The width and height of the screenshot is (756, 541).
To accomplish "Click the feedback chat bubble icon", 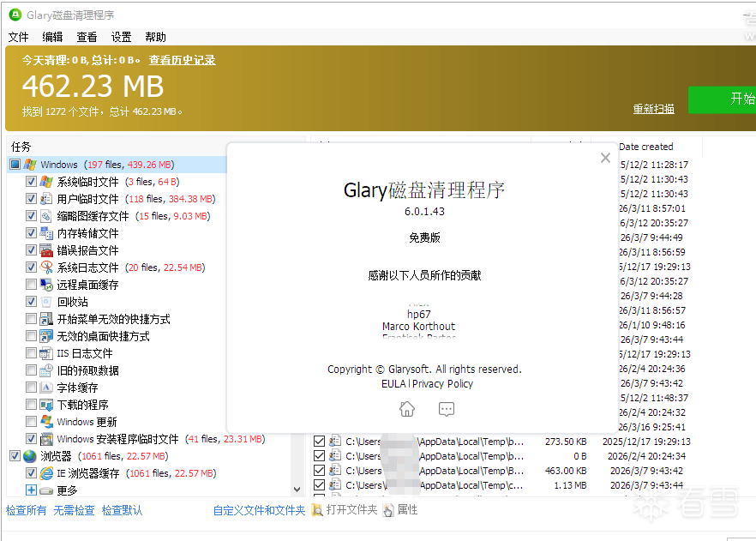I will [x=447, y=409].
